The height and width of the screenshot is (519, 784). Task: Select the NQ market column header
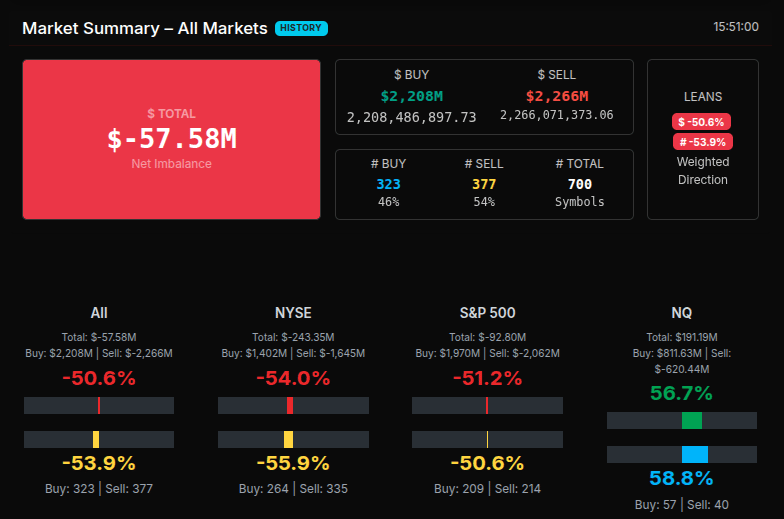coord(682,313)
